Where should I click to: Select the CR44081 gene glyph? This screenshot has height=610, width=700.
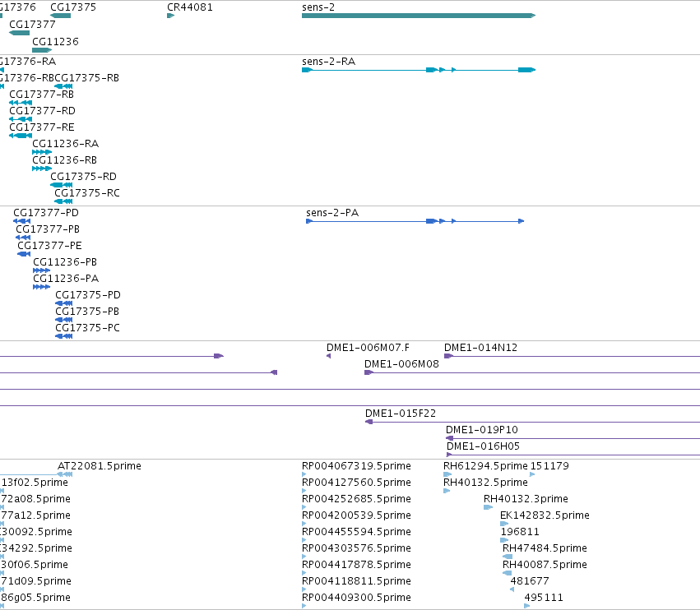coord(170,16)
